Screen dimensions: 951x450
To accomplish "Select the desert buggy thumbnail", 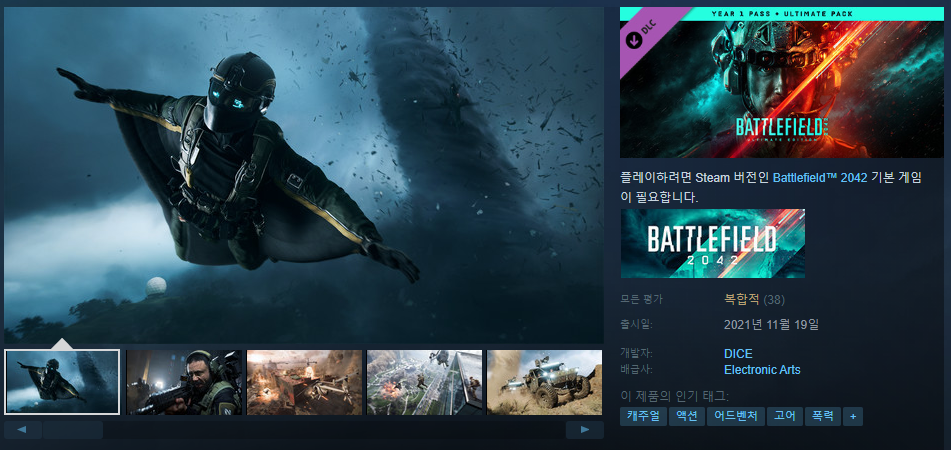I will tap(545, 382).
